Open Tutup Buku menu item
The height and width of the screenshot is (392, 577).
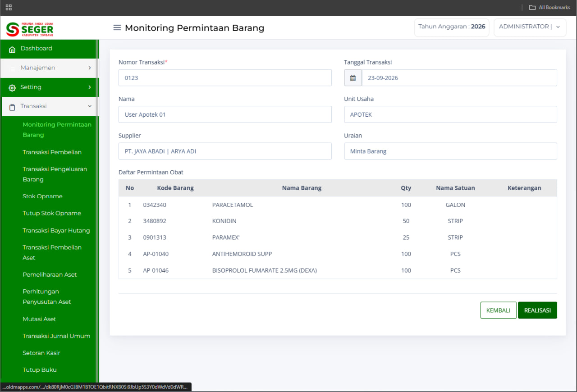click(40, 370)
